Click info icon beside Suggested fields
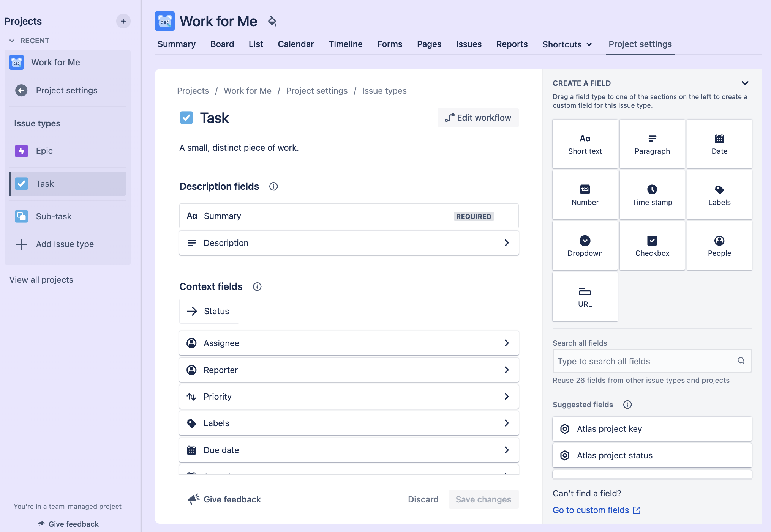771x532 pixels. pyautogui.click(x=627, y=405)
